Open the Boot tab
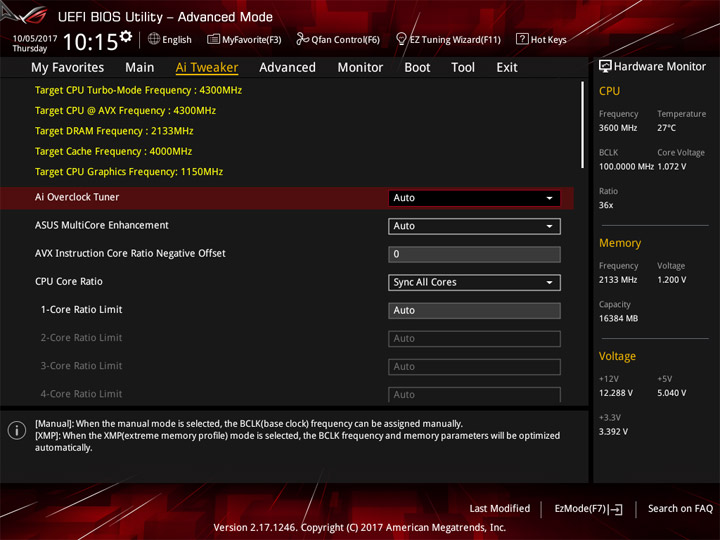Screen dimensions: 720x540 point(417,68)
